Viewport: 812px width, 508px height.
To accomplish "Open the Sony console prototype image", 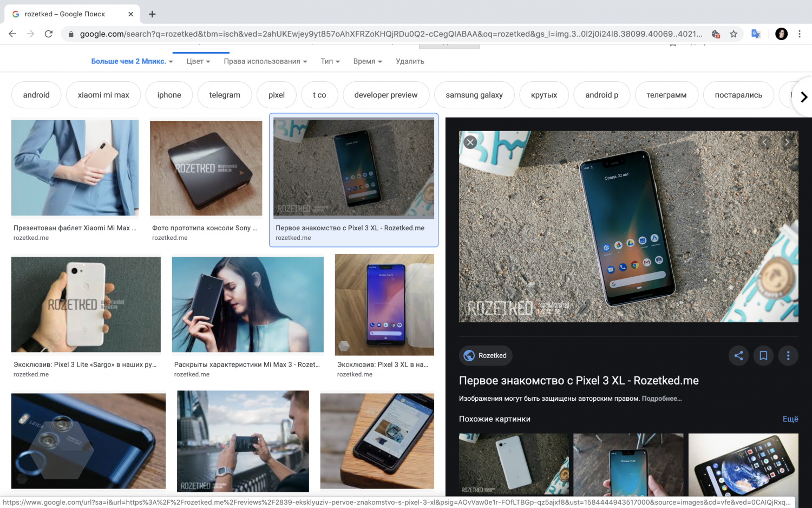I will tap(206, 168).
